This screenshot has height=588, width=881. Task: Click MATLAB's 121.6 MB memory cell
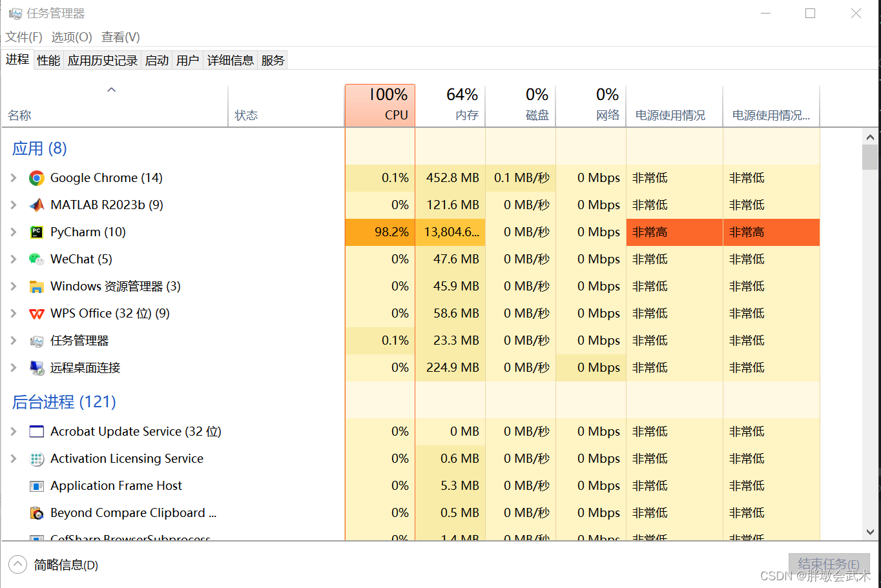[x=450, y=205]
